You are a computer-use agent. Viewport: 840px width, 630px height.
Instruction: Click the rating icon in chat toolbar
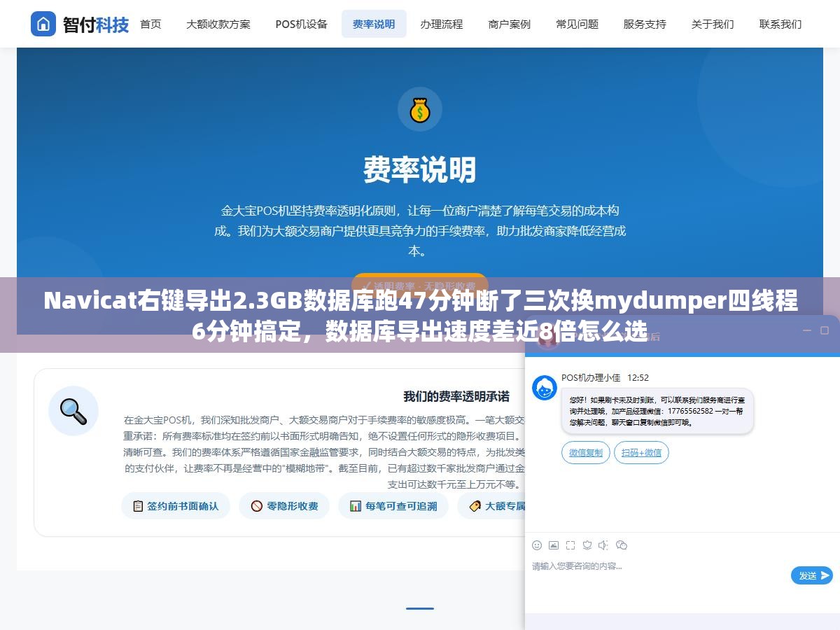pyautogui.click(x=587, y=545)
